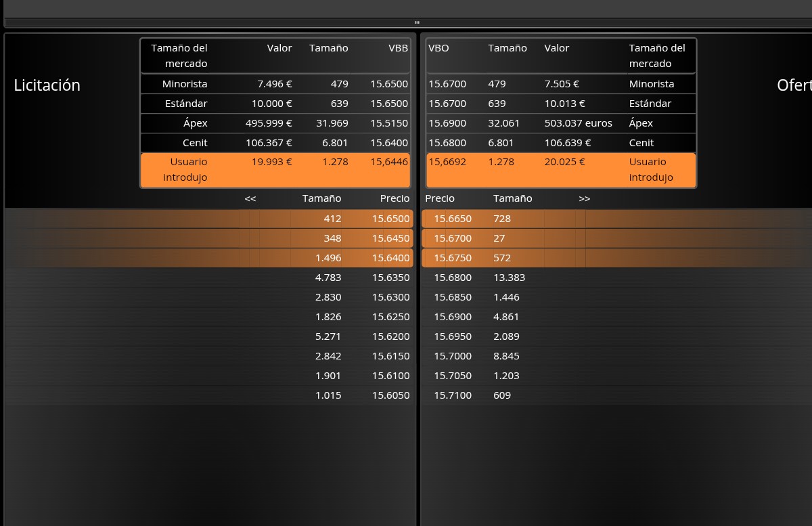Click the VBO column header

click(x=438, y=48)
